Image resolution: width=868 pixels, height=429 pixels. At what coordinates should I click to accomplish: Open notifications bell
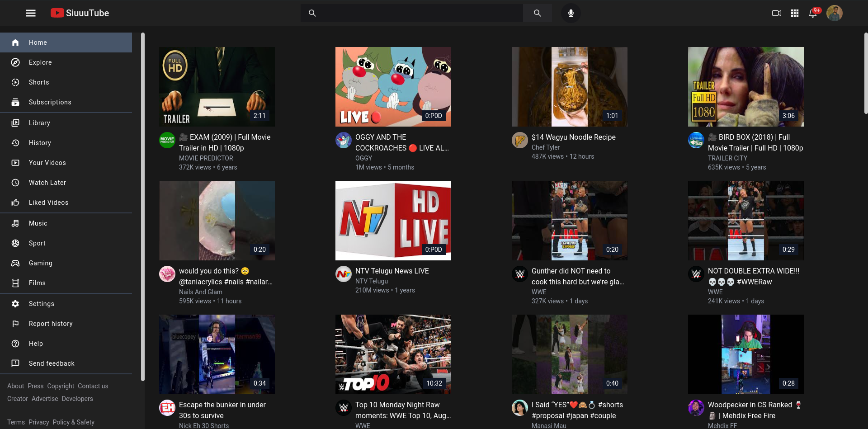pos(813,13)
